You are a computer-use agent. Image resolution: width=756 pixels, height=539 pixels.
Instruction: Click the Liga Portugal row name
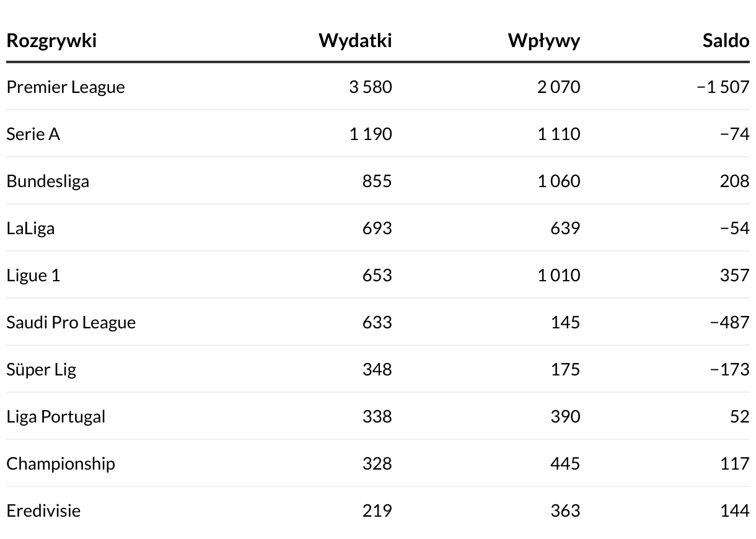pyautogui.click(x=56, y=416)
